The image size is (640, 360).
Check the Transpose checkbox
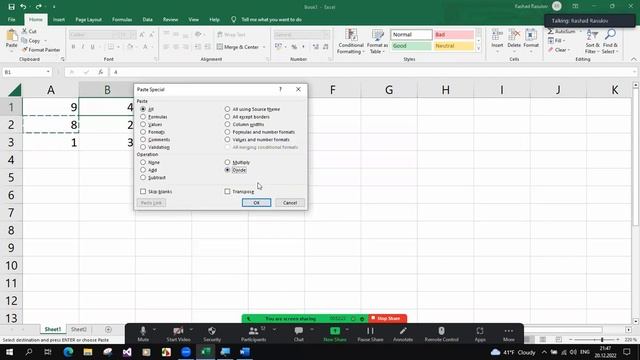tap(227, 191)
